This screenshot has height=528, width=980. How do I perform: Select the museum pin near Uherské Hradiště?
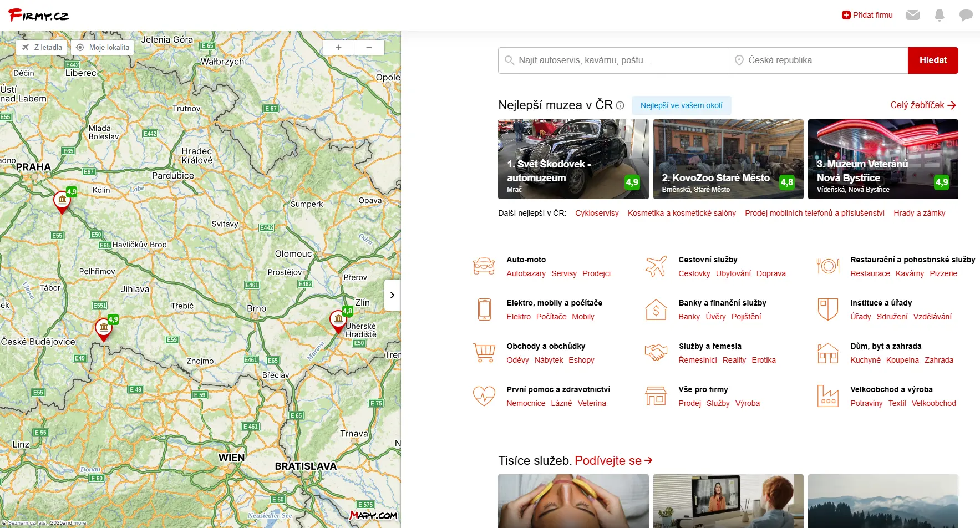point(338,321)
